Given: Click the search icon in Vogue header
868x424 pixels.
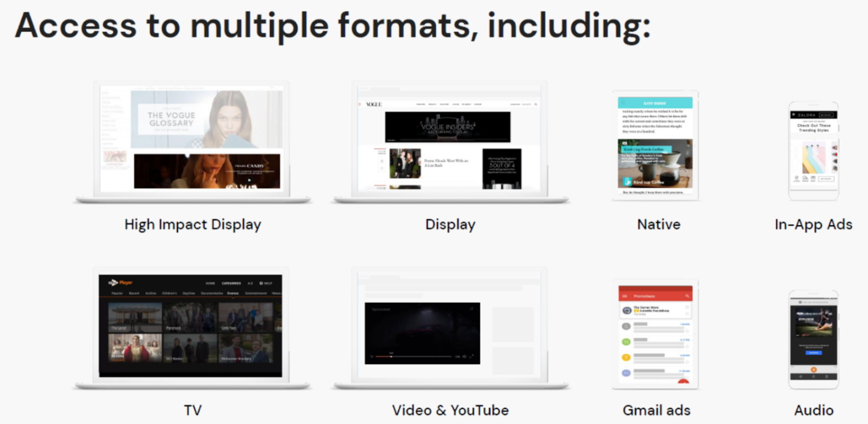Looking at the screenshot, I should 535,104.
